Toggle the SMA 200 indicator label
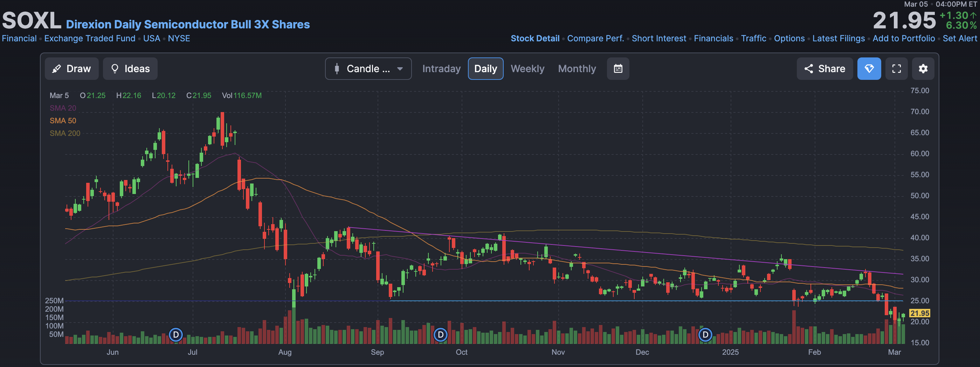The height and width of the screenshot is (367, 980). click(x=65, y=133)
